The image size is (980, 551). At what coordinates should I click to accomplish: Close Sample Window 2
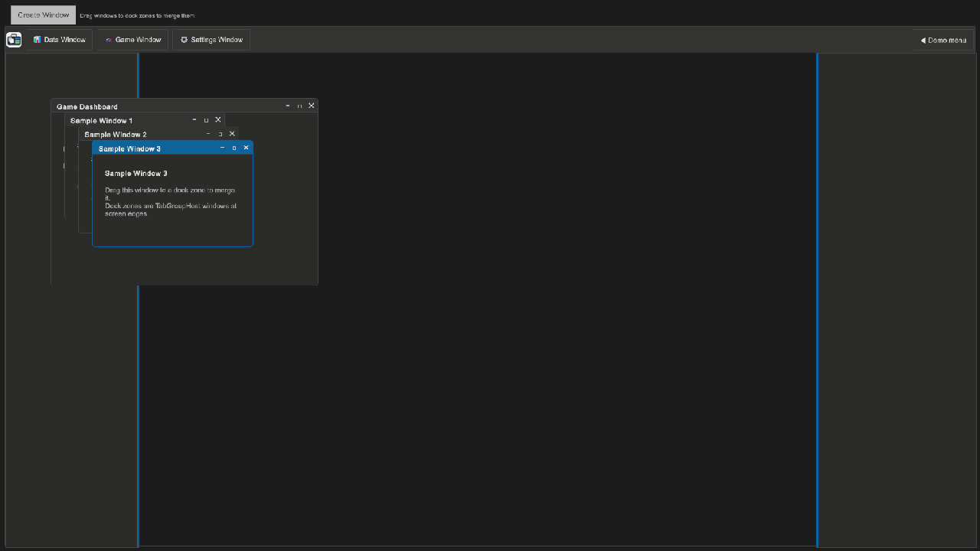[x=232, y=134]
